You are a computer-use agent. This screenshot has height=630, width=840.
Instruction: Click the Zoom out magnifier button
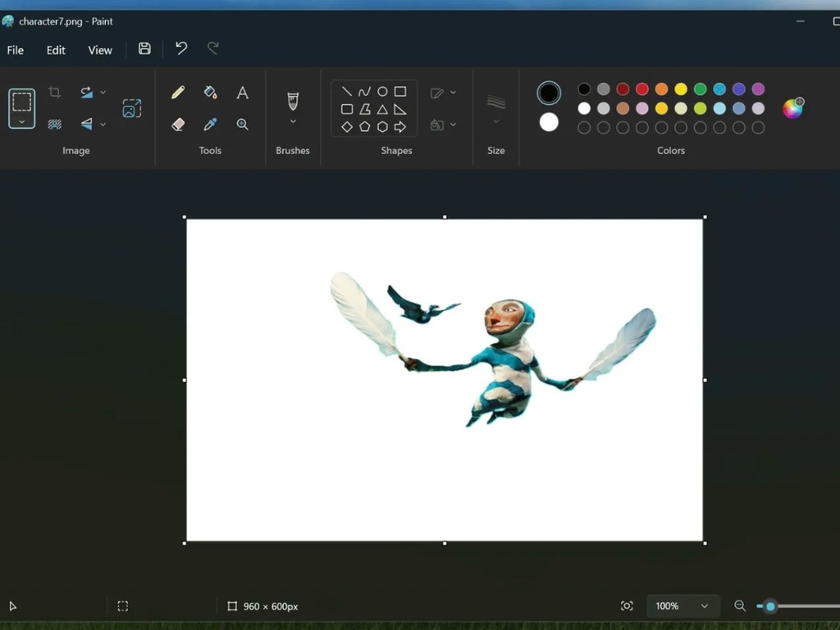click(740, 606)
